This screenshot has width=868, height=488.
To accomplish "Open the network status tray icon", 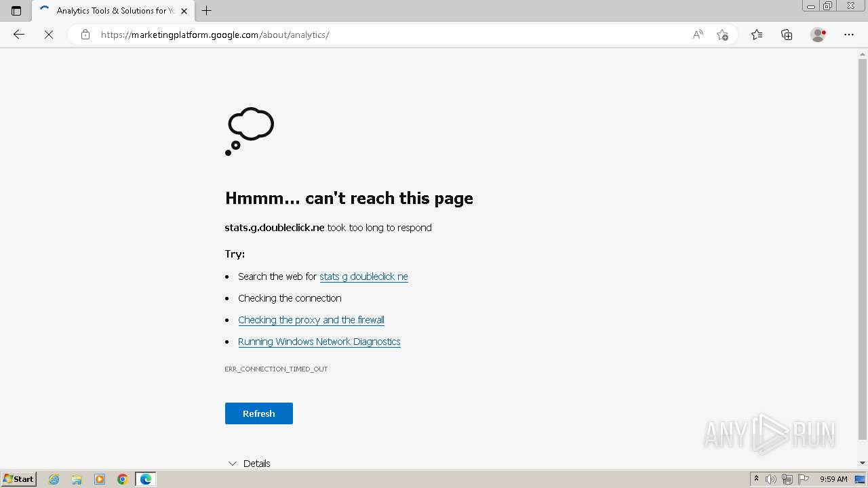I will point(787,479).
